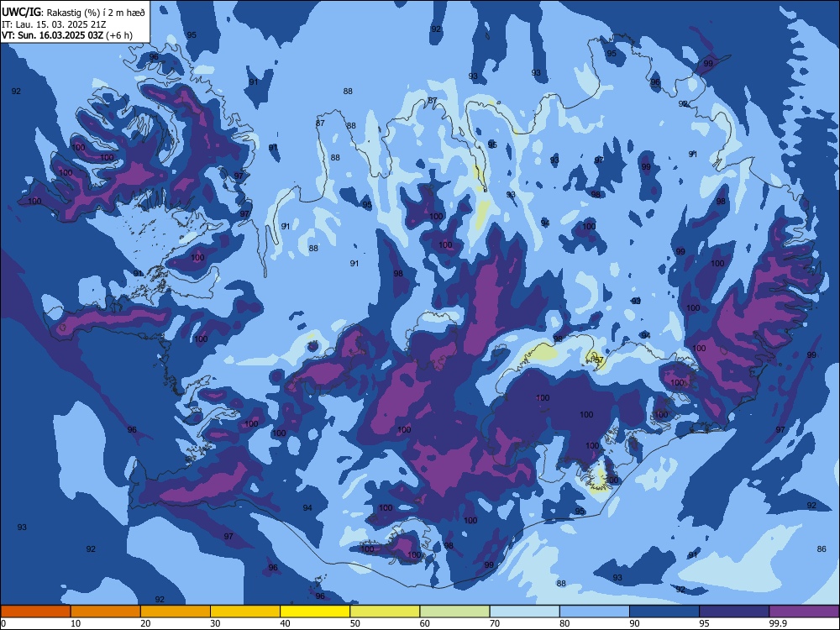Select the amber 20–30 legend color block

point(176,612)
